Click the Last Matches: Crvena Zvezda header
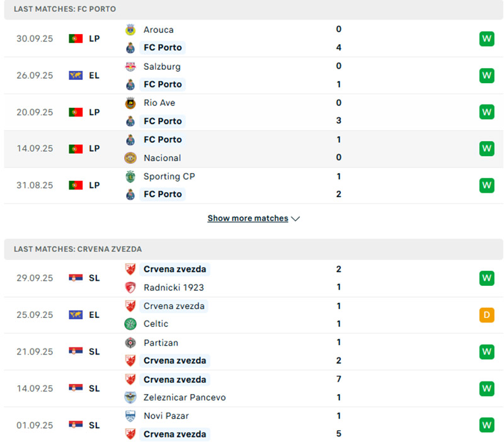Image resolution: width=504 pixels, height=442 pixels. point(78,249)
